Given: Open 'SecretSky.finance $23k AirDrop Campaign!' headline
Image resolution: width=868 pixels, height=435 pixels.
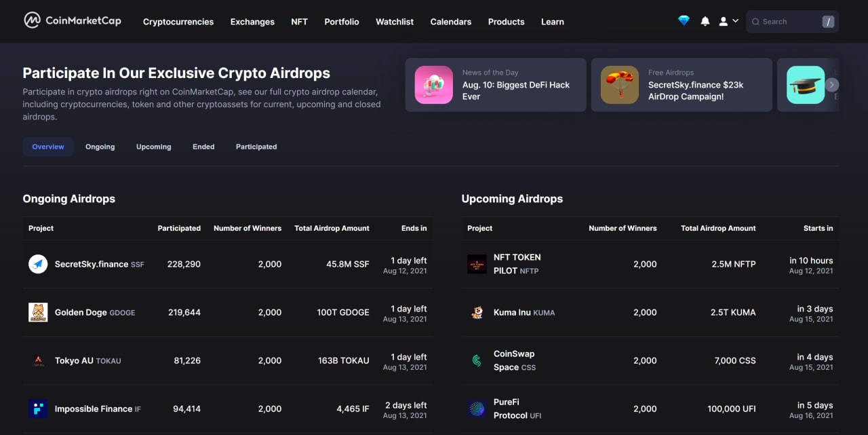Looking at the screenshot, I should 696,90.
